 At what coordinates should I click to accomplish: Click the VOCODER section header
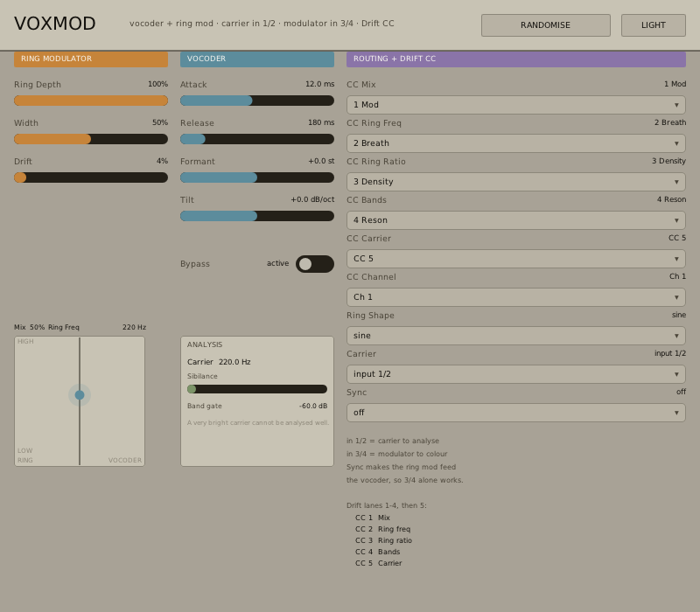pos(257,59)
